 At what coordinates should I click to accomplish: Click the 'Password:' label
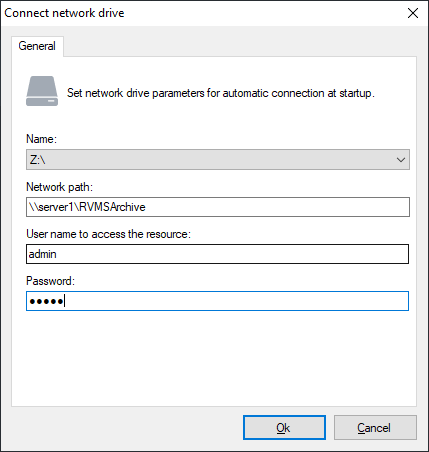50,281
